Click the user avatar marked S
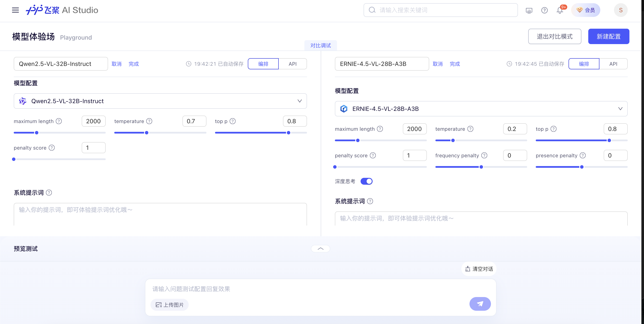 pos(621,10)
